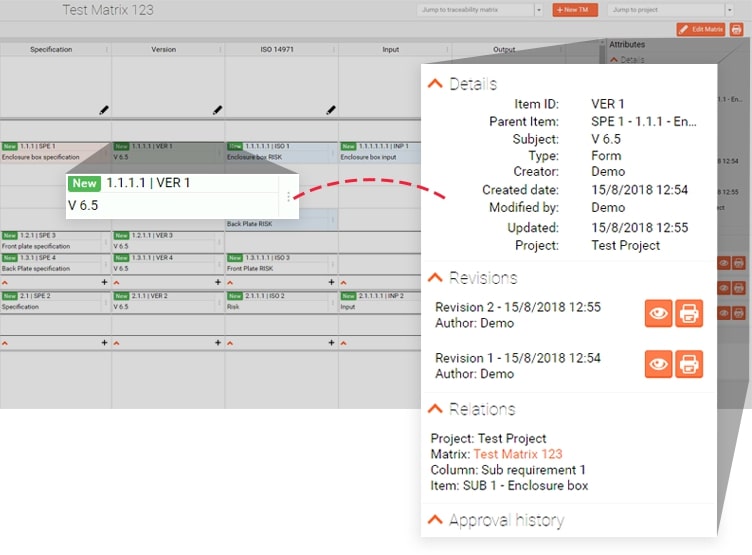Select the 2.1.1 | VER 2 card

[168, 302]
